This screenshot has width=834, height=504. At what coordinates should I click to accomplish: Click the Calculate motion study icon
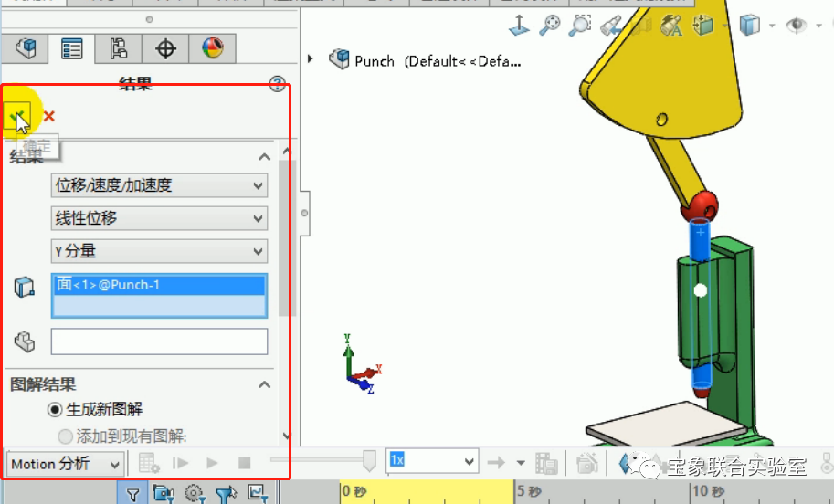[x=148, y=463]
